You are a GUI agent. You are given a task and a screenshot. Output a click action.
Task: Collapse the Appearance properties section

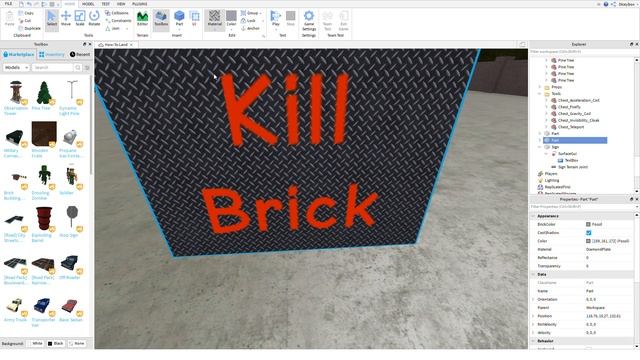[533, 216]
